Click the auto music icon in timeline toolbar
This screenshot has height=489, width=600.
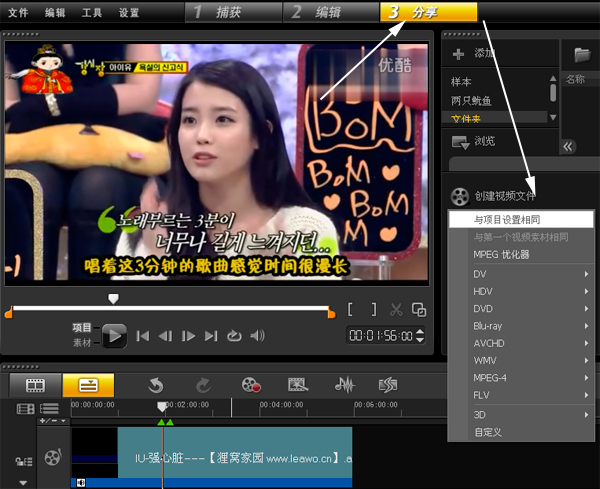[388, 385]
